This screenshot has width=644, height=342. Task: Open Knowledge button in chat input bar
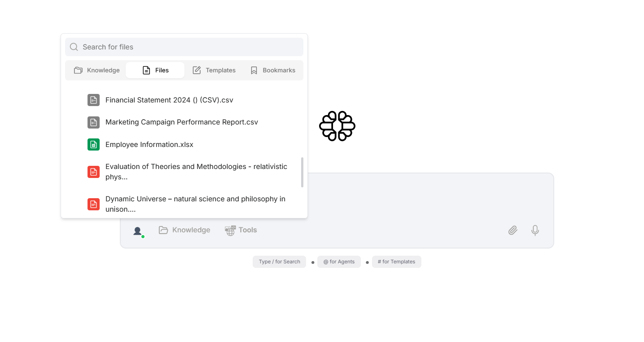coord(184,230)
